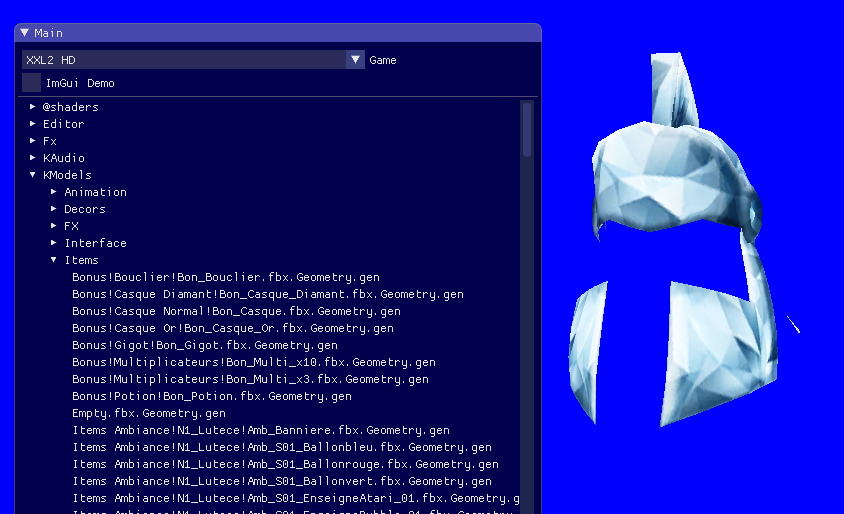The height and width of the screenshot is (514, 844).
Task: Expand the @shaders tree node
Action: point(33,107)
